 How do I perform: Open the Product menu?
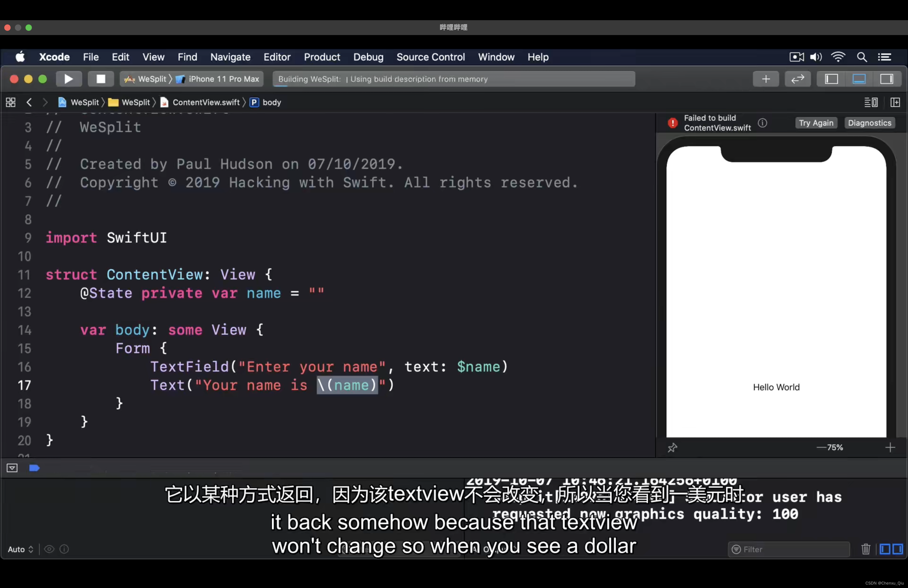point(322,57)
